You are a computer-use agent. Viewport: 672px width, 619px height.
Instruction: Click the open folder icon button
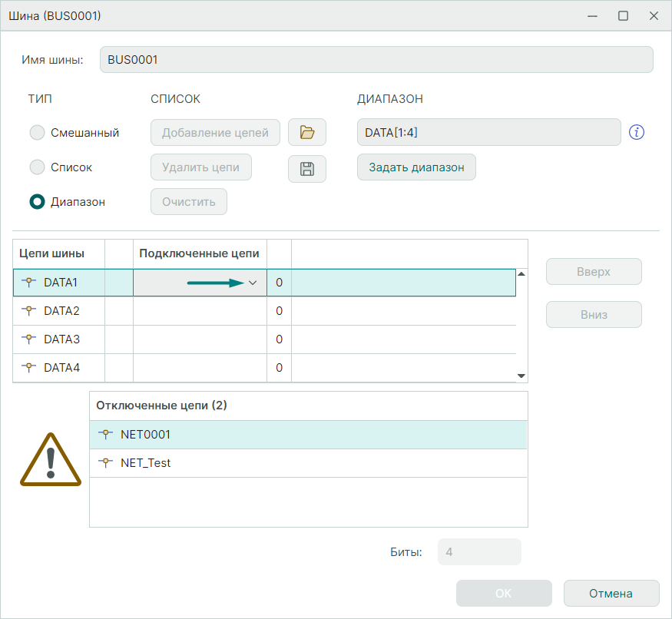tap(307, 132)
